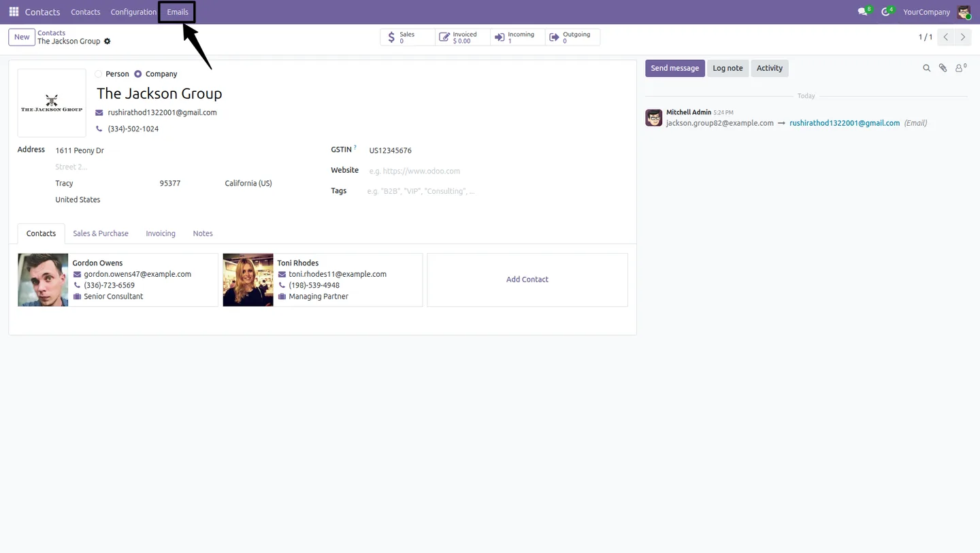The width and height of the screenshot is (980, 553).
Task: Show followers with the person icon
Action: 960,68
